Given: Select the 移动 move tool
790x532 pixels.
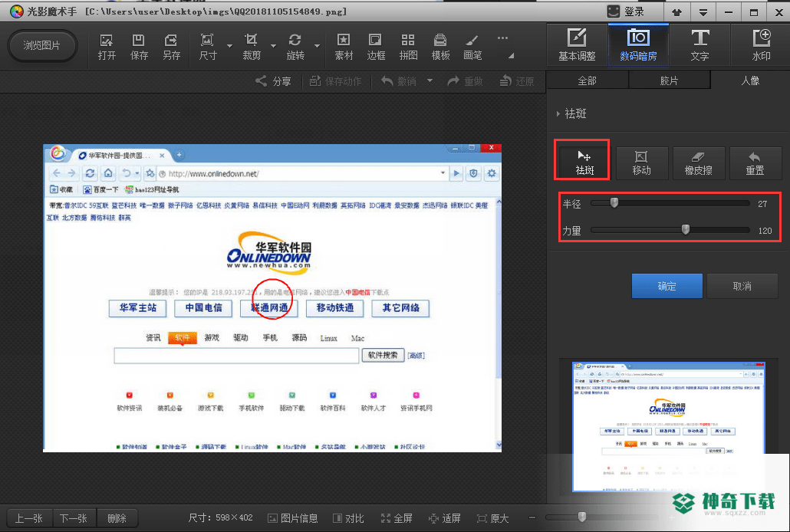Looking at the screenshot, I should coord(641,163).
